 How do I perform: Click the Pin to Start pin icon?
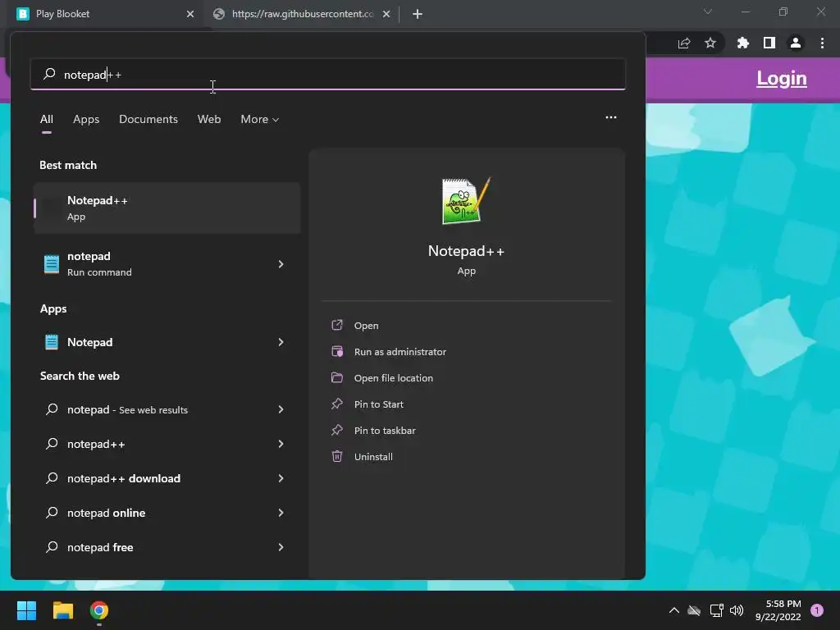337,404
